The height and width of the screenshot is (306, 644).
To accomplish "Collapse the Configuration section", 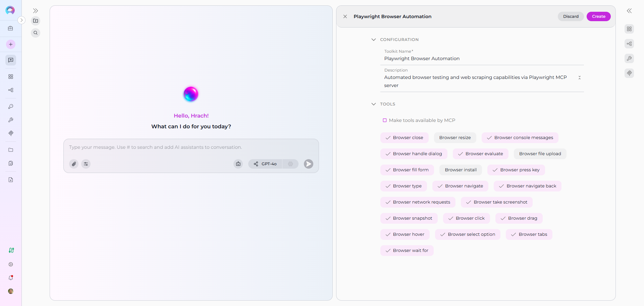I will [x=374, y=40].
